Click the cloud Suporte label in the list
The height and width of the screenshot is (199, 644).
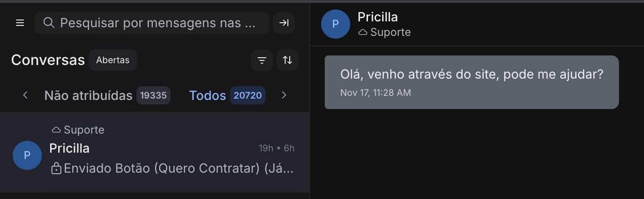click(x=78, y=130)
